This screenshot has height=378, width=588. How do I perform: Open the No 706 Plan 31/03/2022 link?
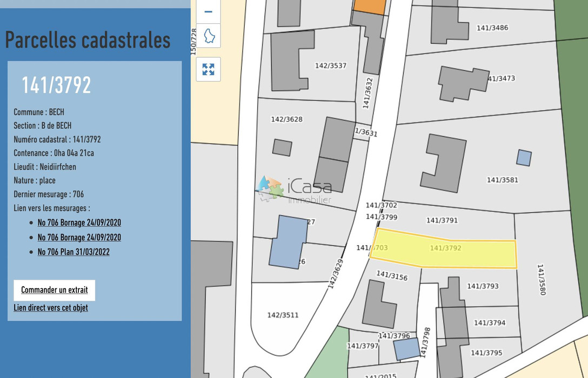[x=73, y=252]
